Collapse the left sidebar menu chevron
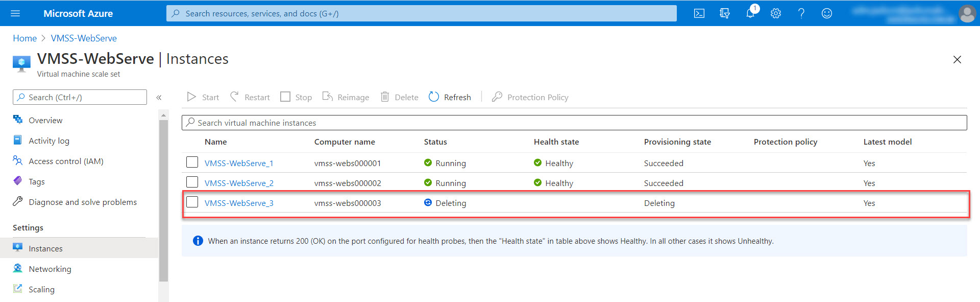 159,97
